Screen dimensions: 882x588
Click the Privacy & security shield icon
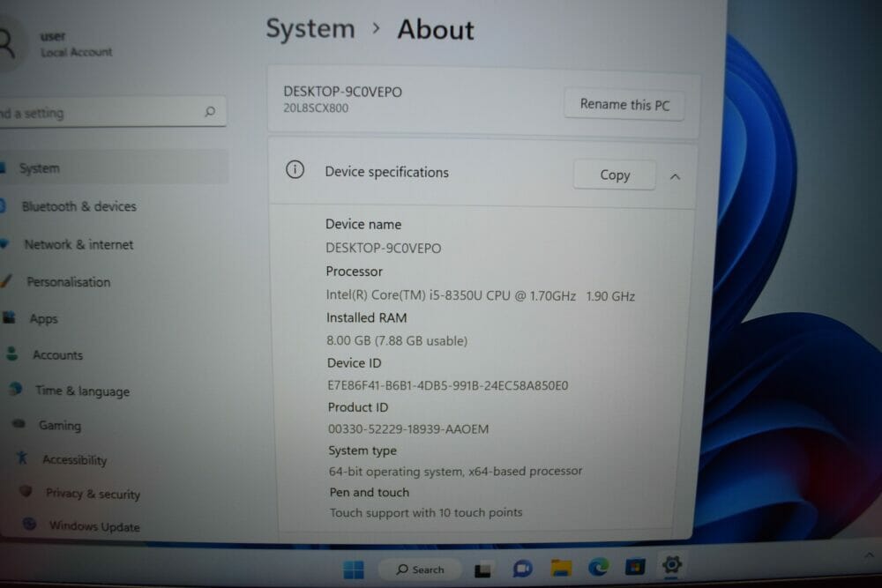coord(26,491)
